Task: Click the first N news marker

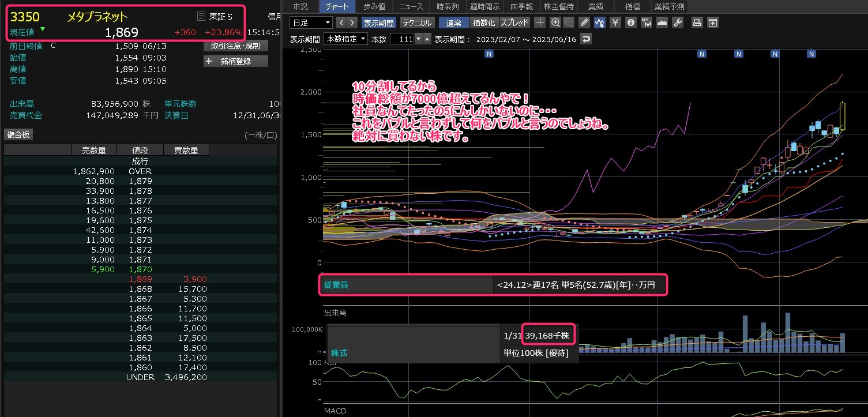Action: (489, 54)
